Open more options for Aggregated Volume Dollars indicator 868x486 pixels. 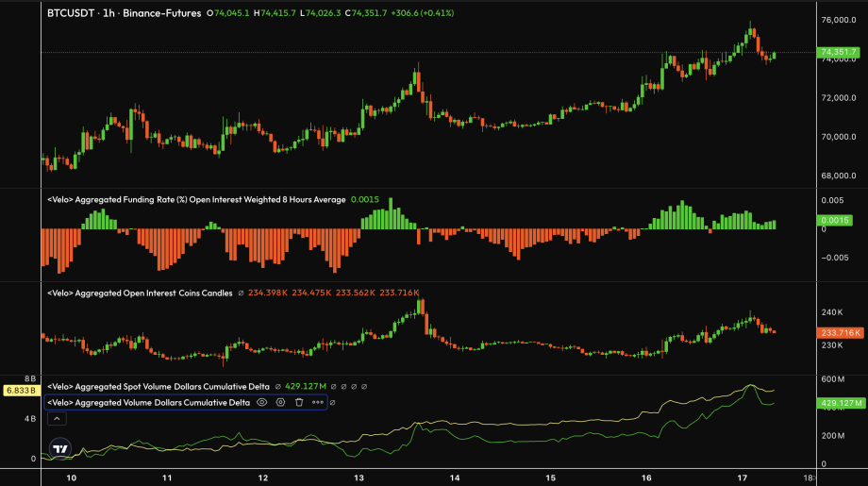[318, 402]
